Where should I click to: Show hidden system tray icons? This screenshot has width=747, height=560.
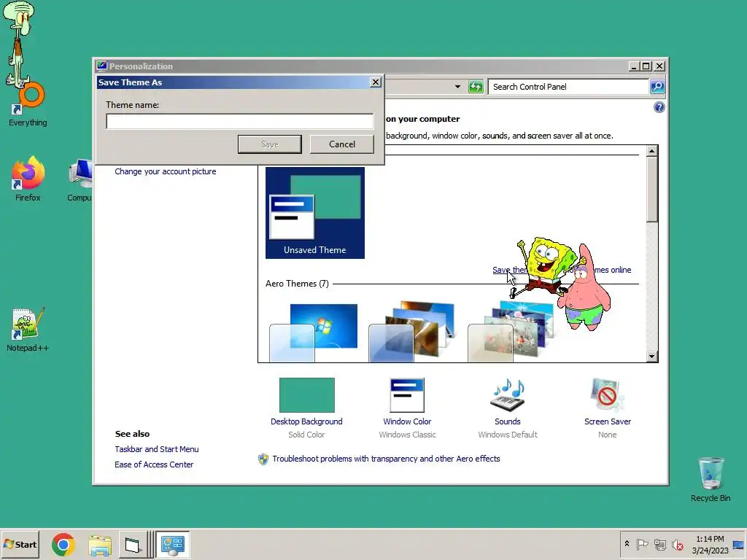click(627, 544)
